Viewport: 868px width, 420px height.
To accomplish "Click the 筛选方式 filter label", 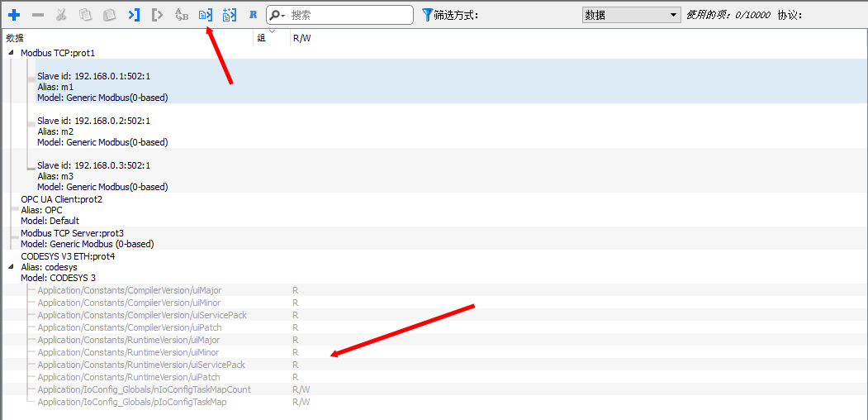I will click(456, 16).
